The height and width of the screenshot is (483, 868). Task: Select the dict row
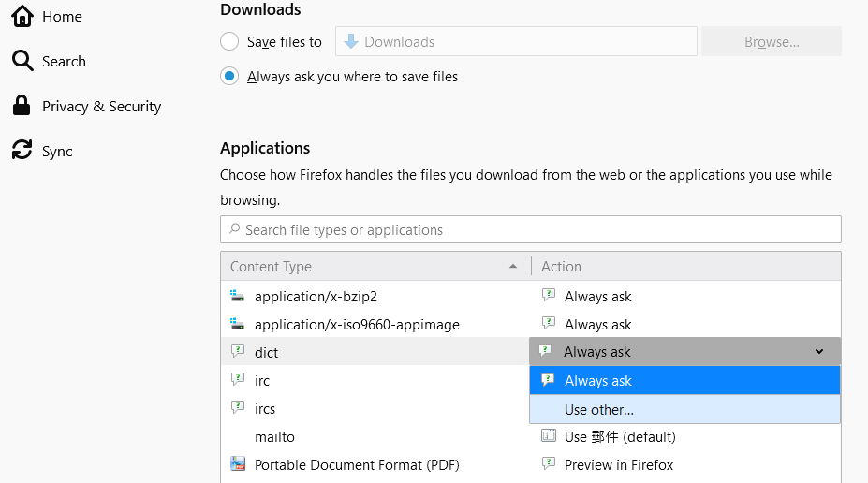point(375,352)
